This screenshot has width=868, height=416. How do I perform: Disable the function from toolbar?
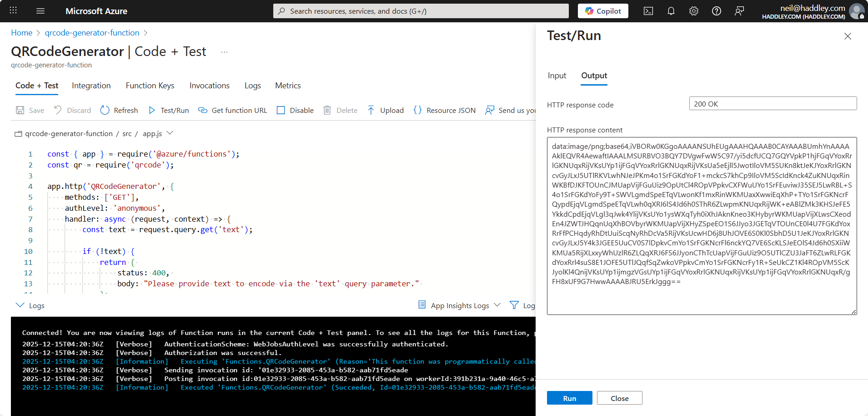pos(296,110)
